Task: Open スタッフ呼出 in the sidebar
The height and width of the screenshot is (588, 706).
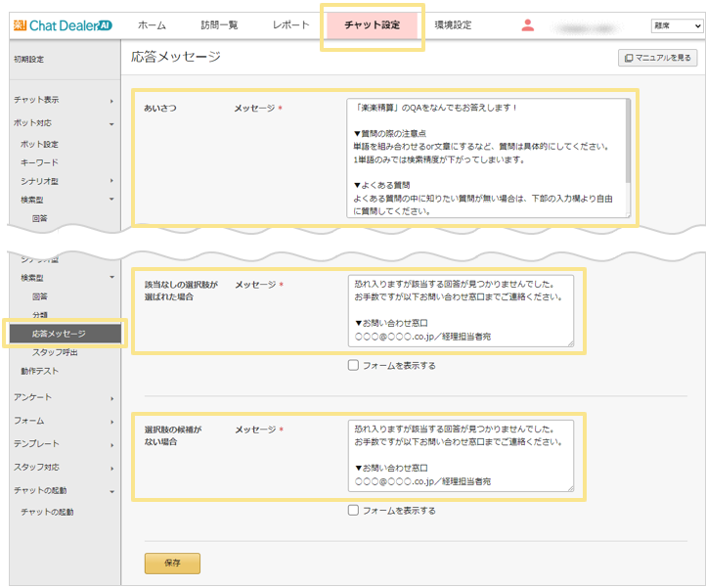Action: (57, 352)
